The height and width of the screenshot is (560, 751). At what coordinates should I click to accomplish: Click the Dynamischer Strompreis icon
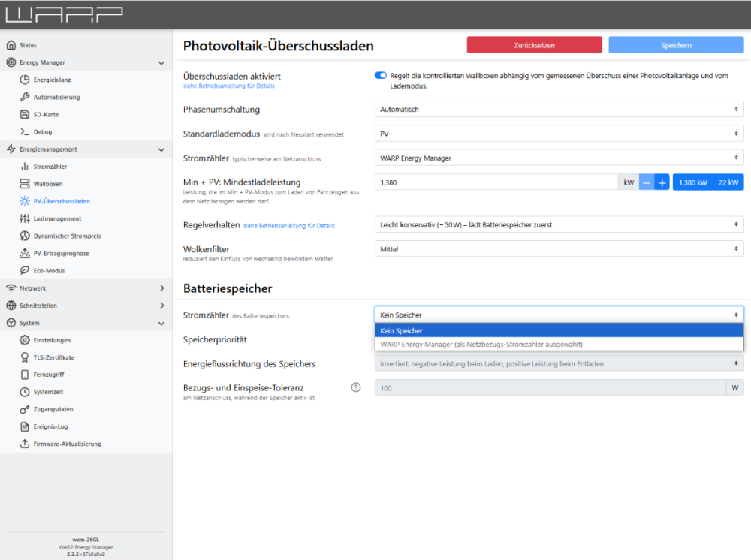[x=25, y=236]
